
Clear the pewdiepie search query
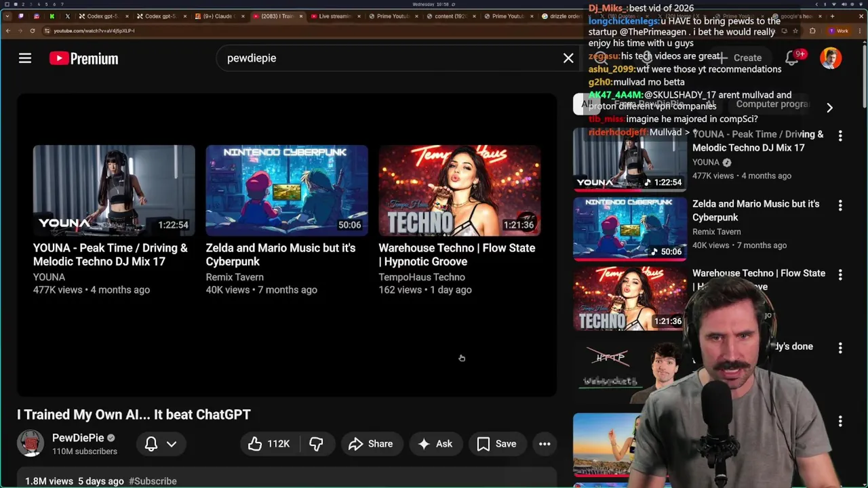pos(568,58)
